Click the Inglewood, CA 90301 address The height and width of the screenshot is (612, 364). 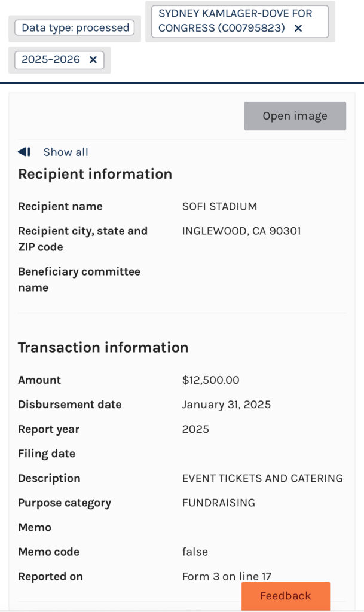(241, 231)
